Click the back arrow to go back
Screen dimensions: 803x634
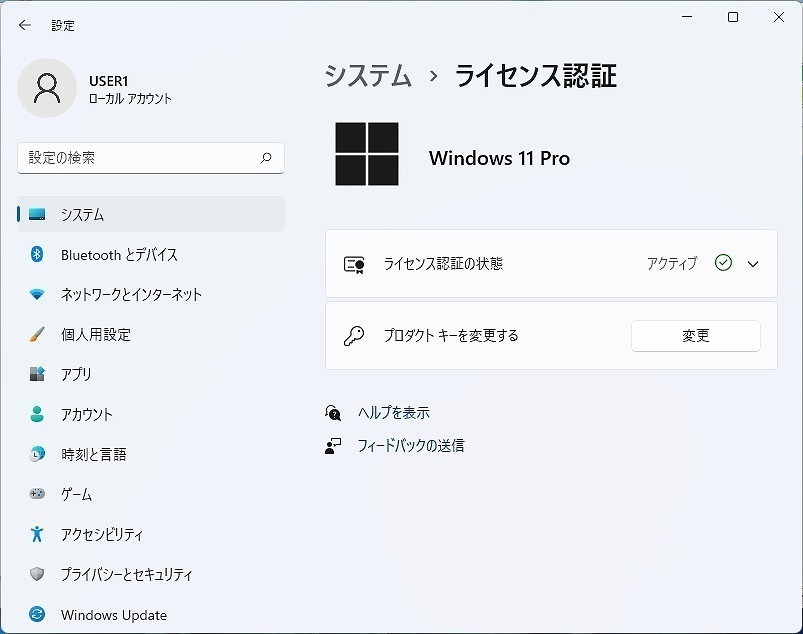(x=24, y=25)
